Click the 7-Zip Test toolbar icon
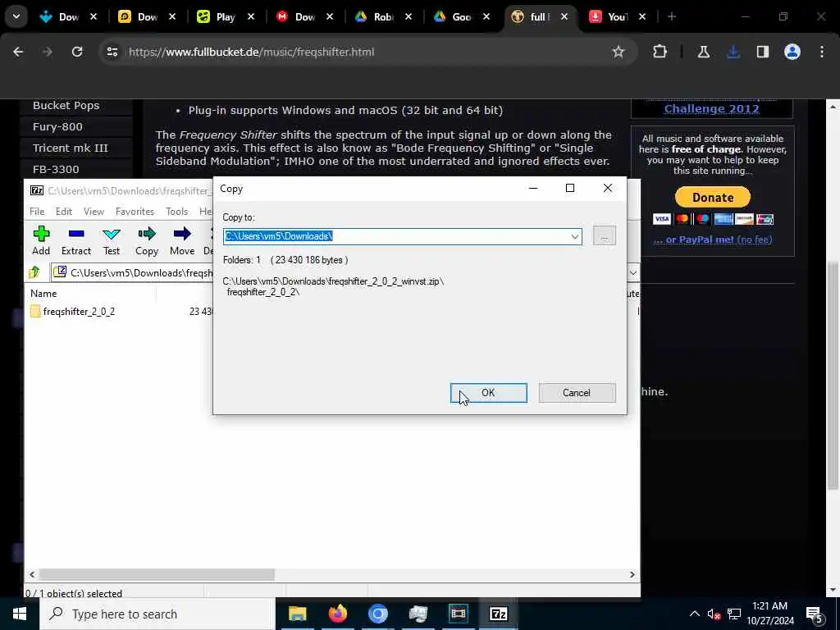 (x=112, y=240)
